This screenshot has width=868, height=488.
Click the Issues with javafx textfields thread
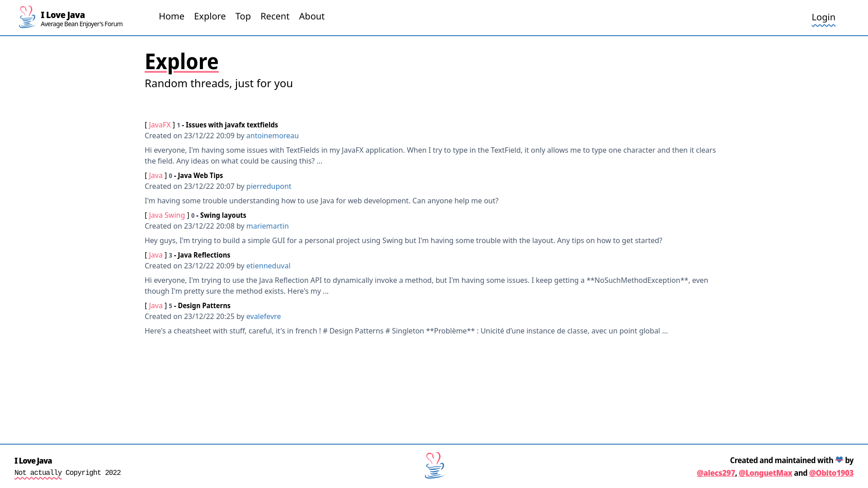[231, 125]
